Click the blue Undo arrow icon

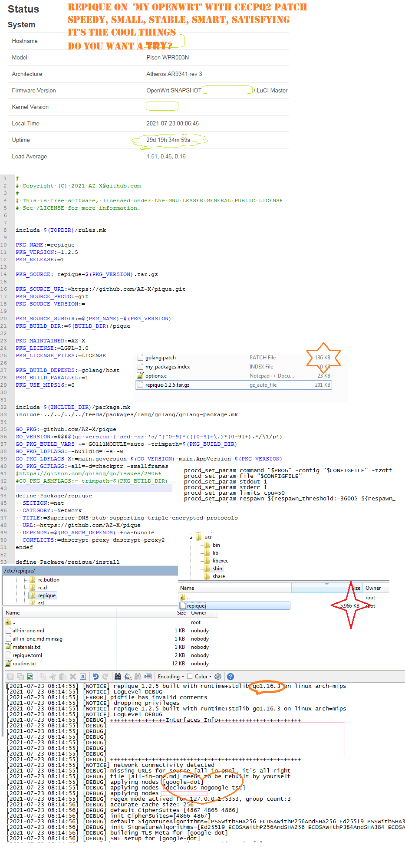95,676
